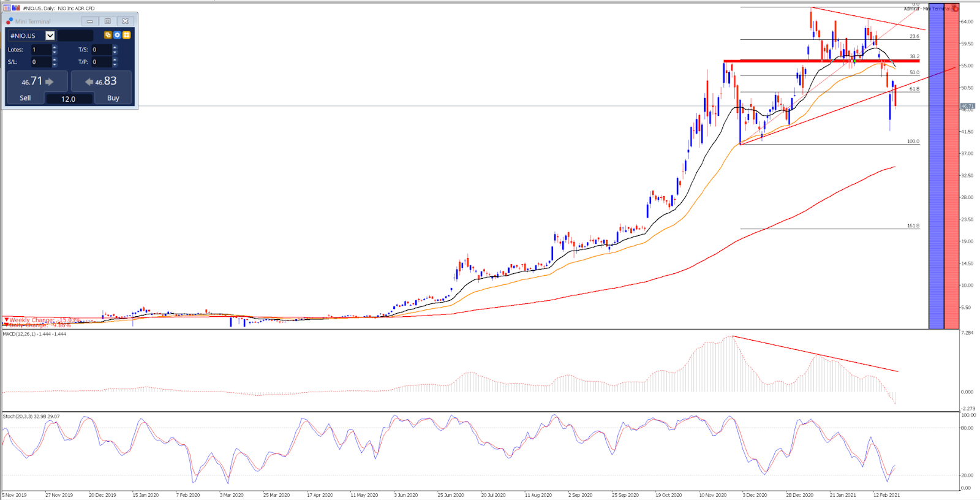Viewport: 980px width, 500px height.
Task: Click the red Admiral Mini Terminal icon at the chart's top right
Action: [956, 9]
